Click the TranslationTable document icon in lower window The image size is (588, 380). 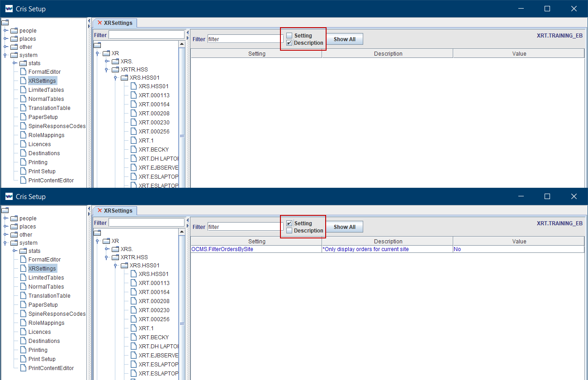pos(23,295)
